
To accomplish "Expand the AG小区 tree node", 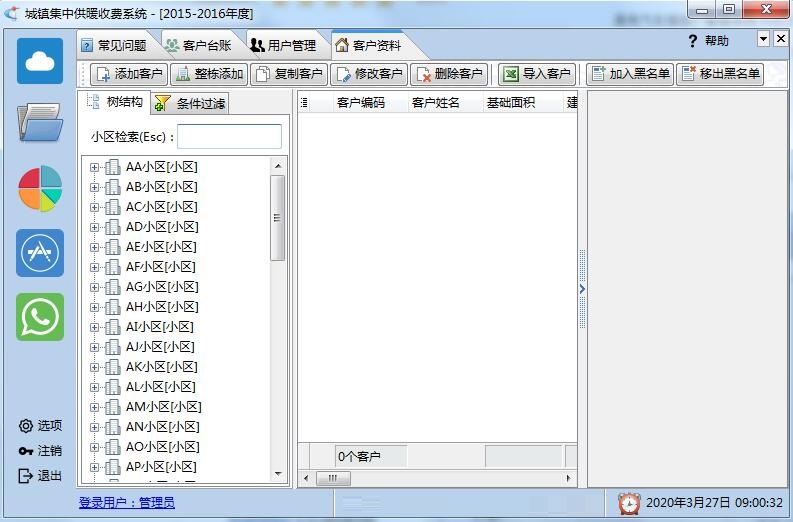I will pos(94,287).
